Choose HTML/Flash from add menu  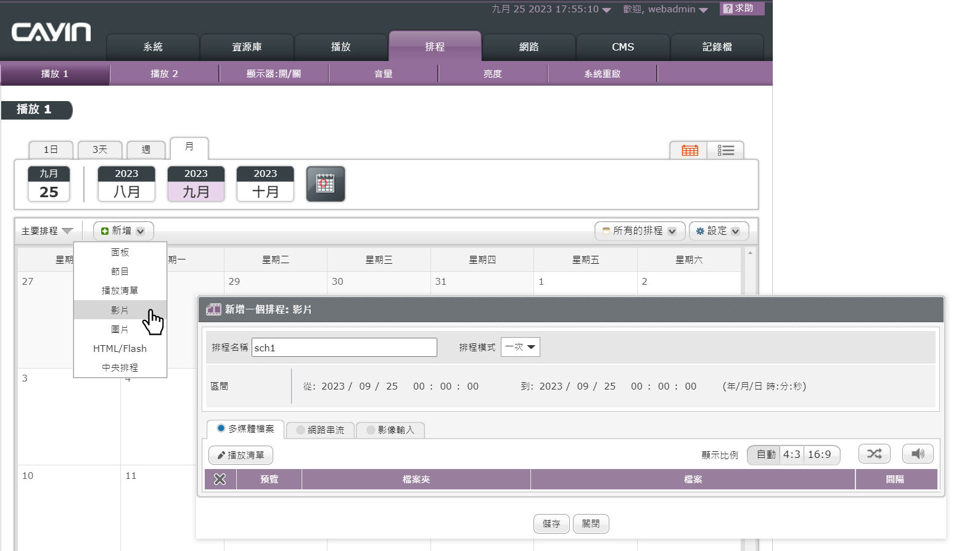point(120,348)
